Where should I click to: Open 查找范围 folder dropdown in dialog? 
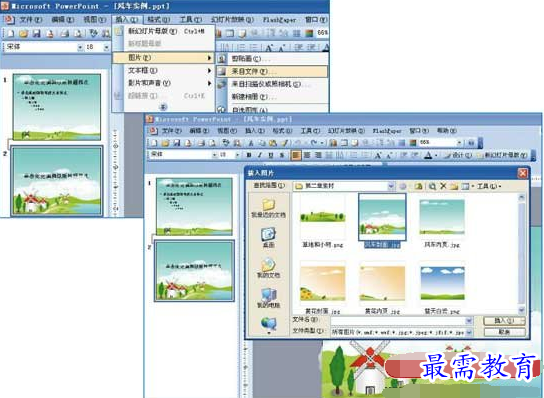(x=391, y=186)
